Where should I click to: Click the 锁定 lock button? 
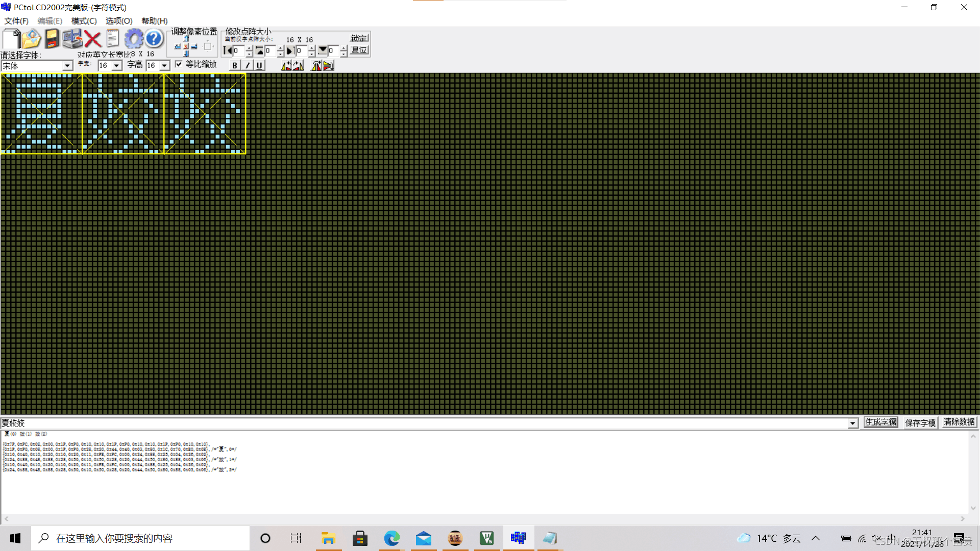(x=359, y=38)
